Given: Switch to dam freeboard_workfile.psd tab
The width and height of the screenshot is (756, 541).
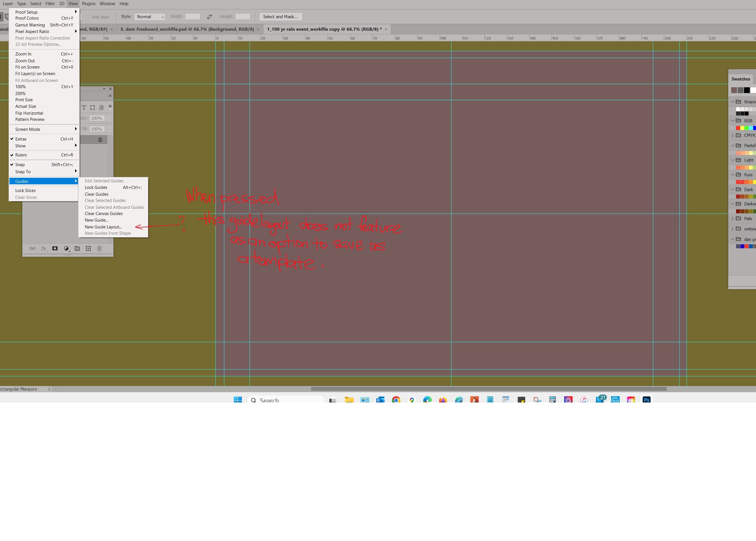Looking at the screenshot, I should point(187,29).
